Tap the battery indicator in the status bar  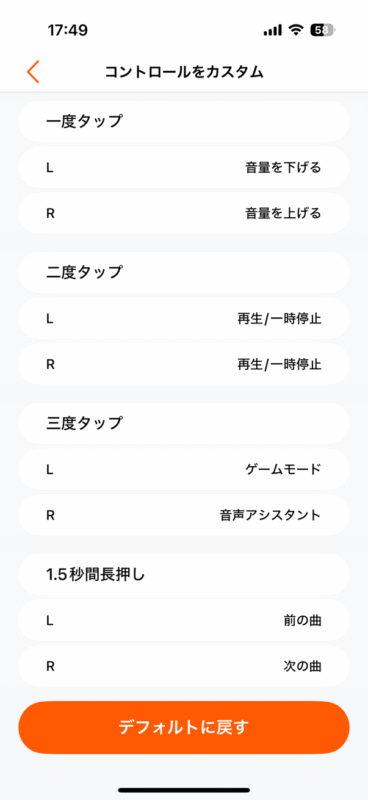click(x=323, y=30)
